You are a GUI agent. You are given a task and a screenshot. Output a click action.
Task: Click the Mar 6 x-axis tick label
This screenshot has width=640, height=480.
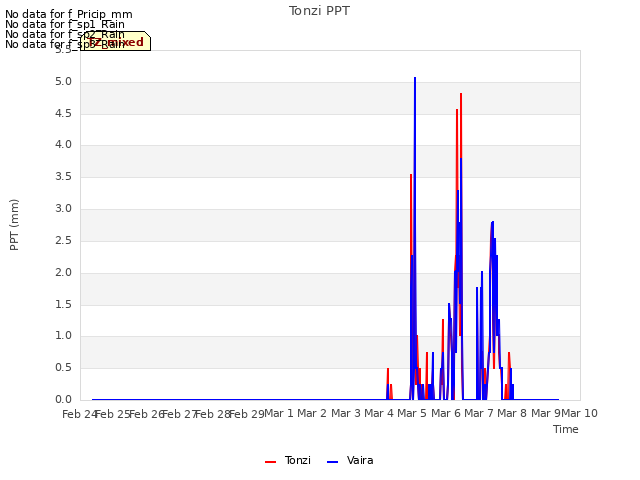pyautogui.click(x=446, y=413)
